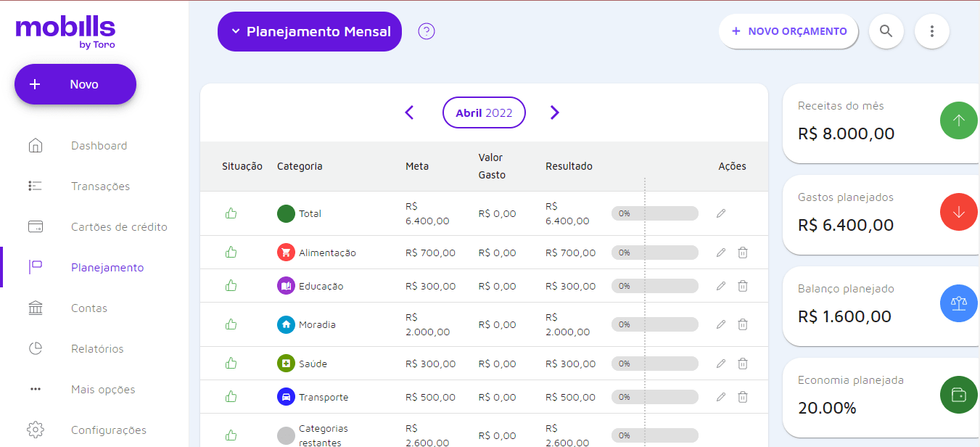Open the search magnifier icon
This screenshot has width=980, height=447.
pyautogui.click(x=886, y=31)
